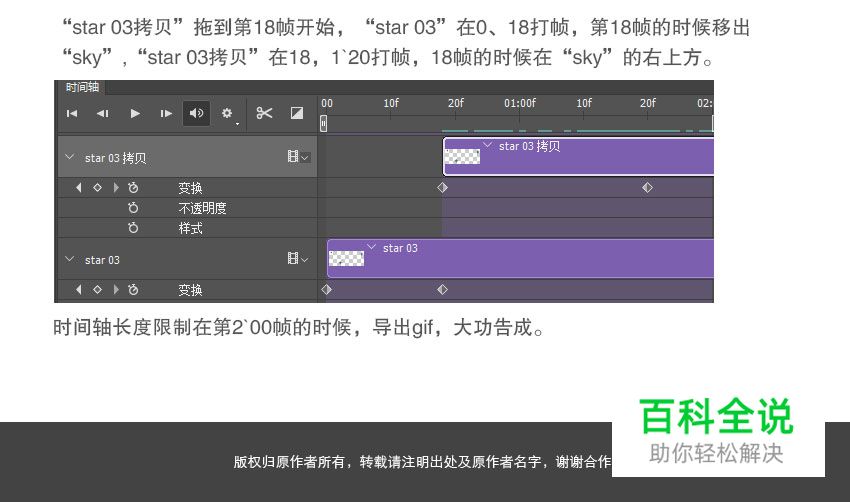850x502 pixels.
Task: Select star 03 keyframe at frame 0
Action: 326,289
